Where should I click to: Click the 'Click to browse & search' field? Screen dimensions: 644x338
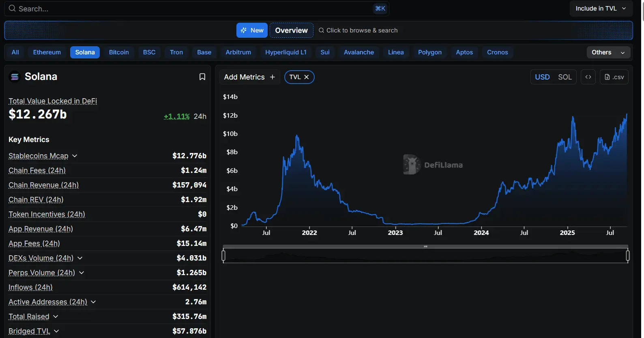pyautogui.click(x=358, y=30)
